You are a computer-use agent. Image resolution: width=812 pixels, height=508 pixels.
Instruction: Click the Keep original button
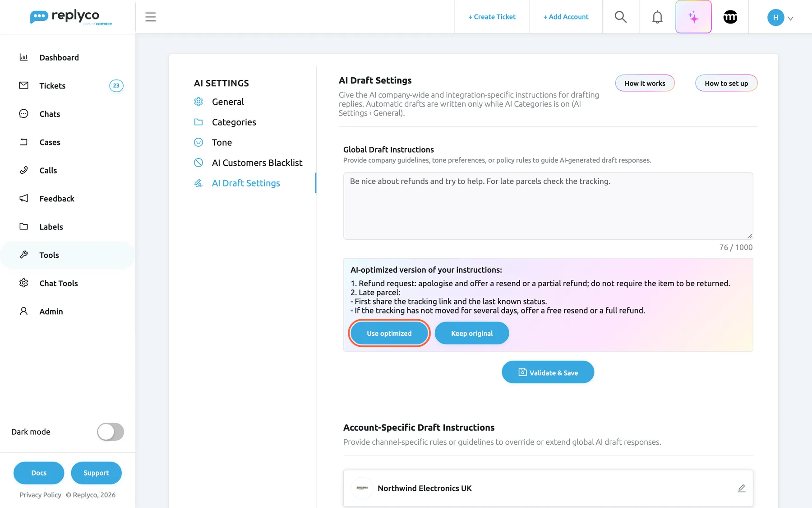[472, 333]
